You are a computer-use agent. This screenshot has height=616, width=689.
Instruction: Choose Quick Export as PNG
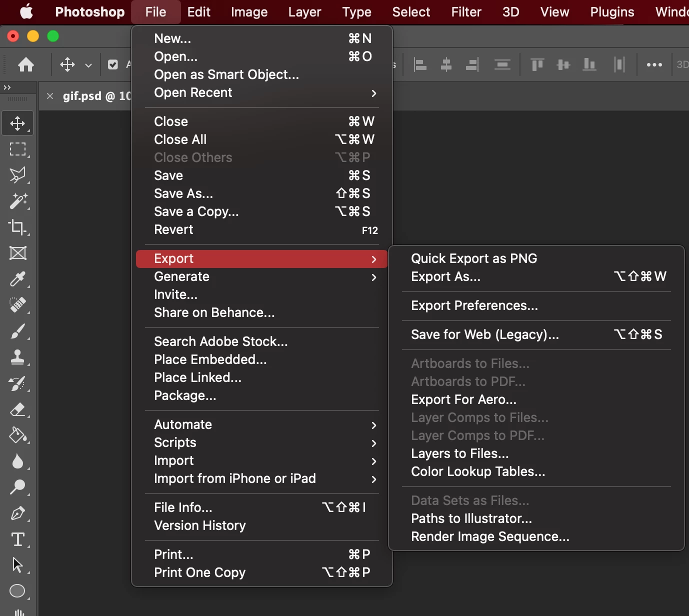(536, 258)
